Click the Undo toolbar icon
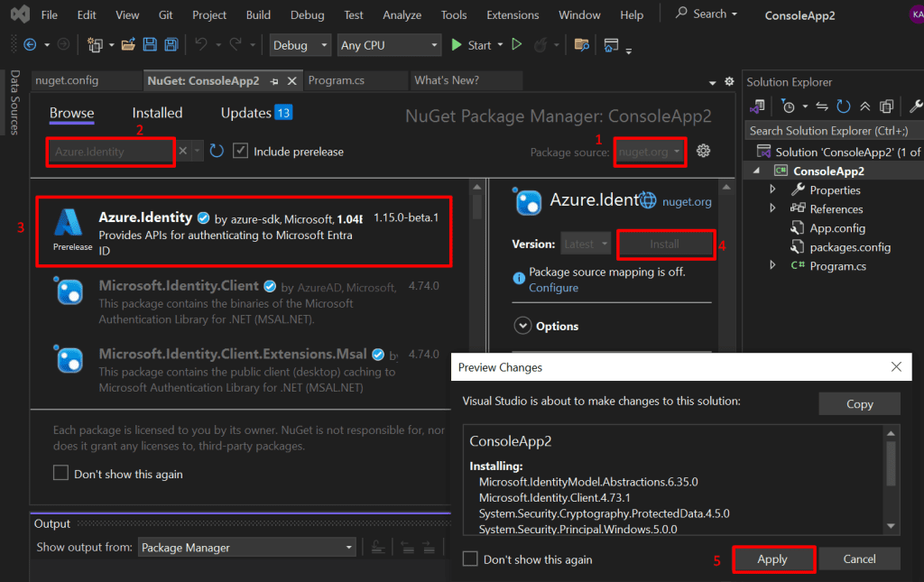This screenshot has width=924, height=582. pos(201,45)
